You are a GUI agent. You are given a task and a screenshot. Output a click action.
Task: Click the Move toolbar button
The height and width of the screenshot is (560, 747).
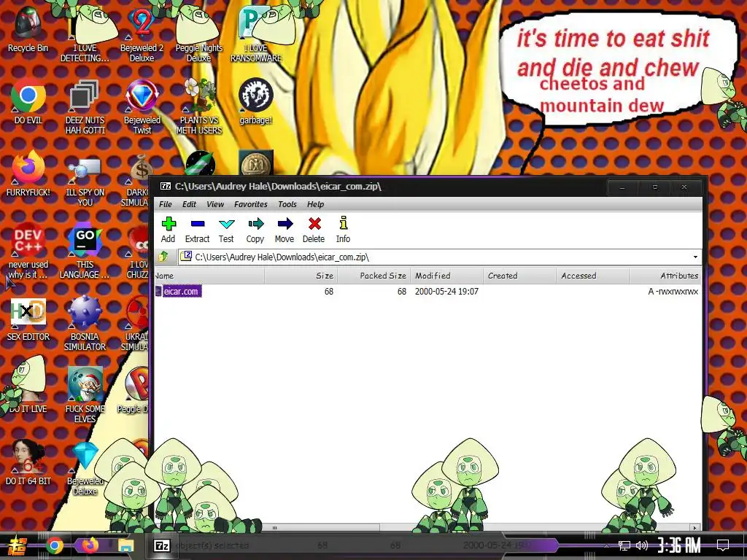[285, 230]
